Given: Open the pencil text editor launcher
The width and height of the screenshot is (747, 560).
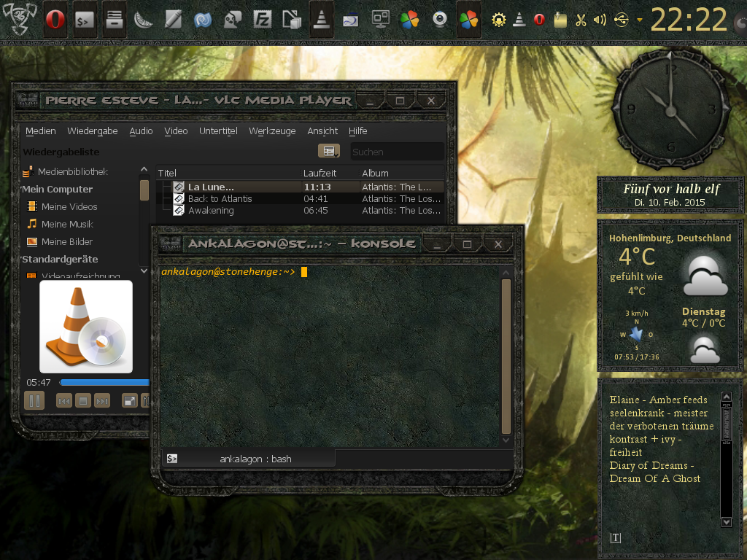Looking at the screenshot, I should click(x=173, y=20).
